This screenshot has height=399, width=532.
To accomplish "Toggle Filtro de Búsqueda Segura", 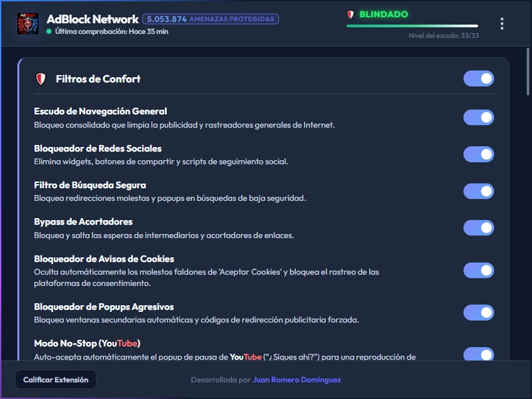I will [x=478, y=191].
